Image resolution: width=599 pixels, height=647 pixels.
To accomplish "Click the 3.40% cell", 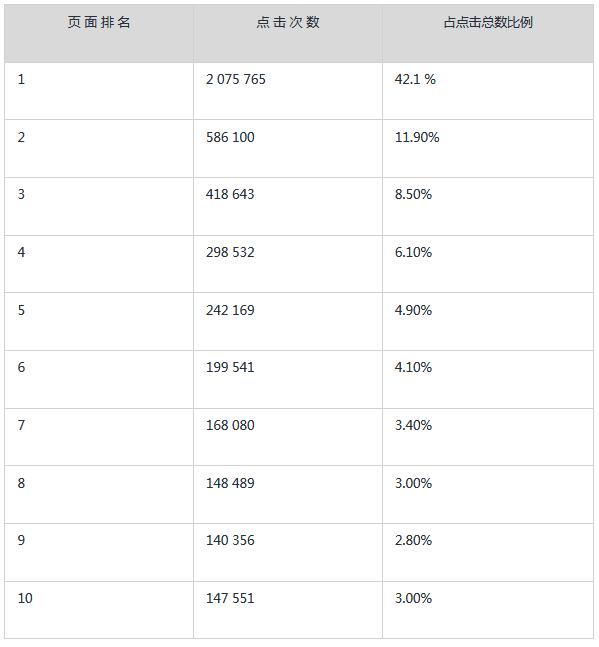I will 488,437.
